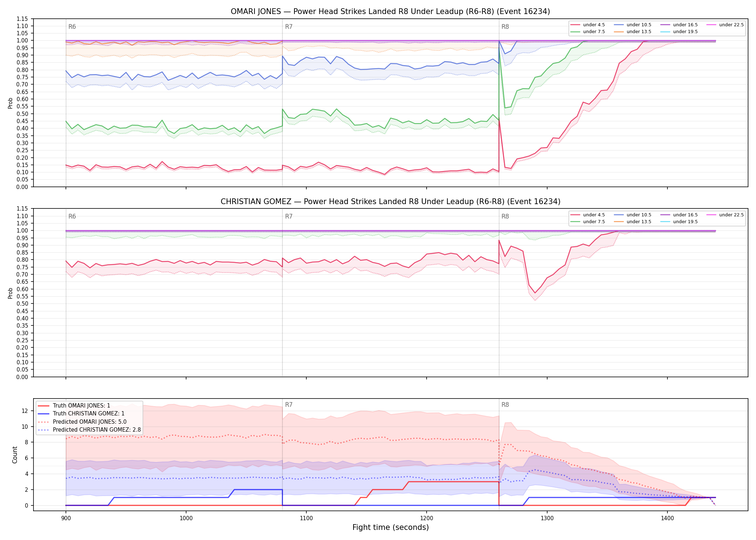
Task: Click the 1200 x-axis tick label
Action: pyautogui.click(x=427, y=518)
